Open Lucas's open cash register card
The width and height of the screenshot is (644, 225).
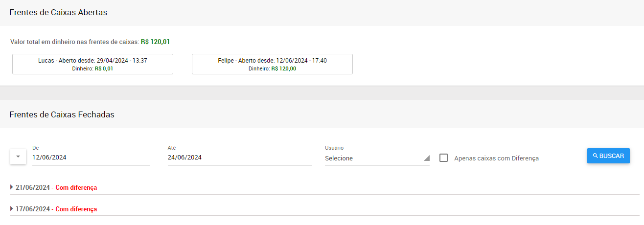pos(92,64)
